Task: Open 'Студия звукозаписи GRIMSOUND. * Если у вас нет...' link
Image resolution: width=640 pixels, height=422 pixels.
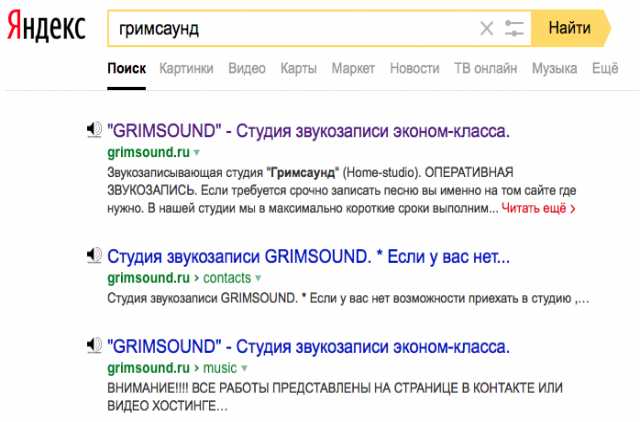Action: 309,257
